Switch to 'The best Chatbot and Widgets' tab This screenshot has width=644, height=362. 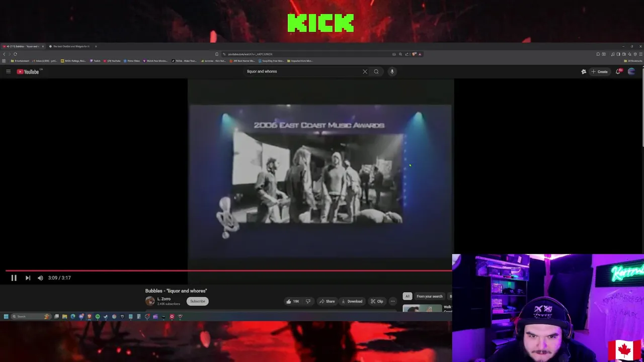click(69, 46)
